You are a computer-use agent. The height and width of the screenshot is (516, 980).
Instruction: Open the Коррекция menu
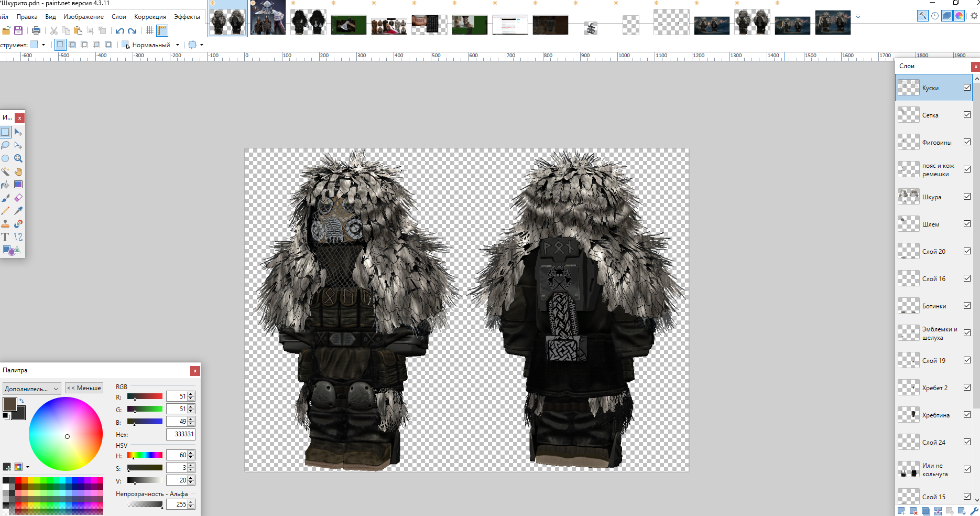(150, 17)
